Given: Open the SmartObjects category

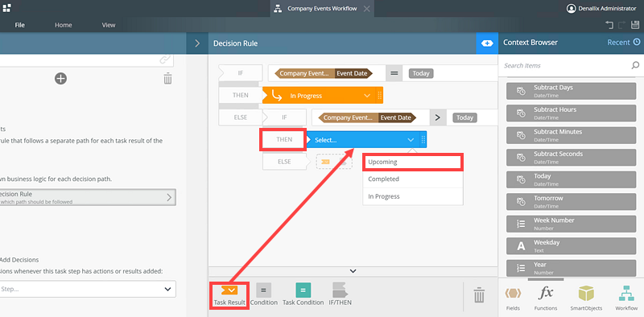Looking at the screenshot, I should click(586, 298).
